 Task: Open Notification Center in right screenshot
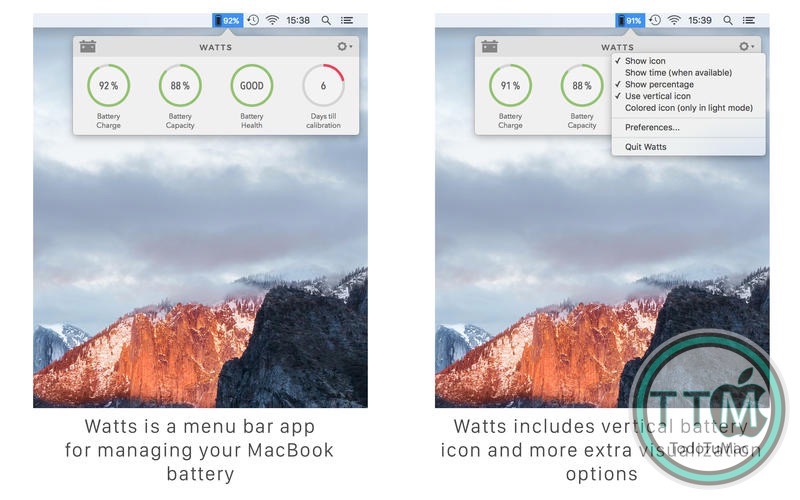coord(749,20)
